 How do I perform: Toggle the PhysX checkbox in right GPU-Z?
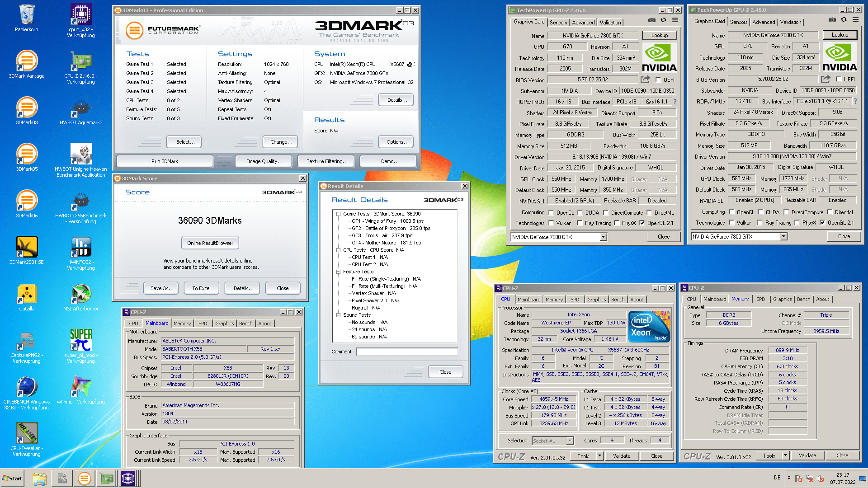pyautogui.click(x=797, y=223)
